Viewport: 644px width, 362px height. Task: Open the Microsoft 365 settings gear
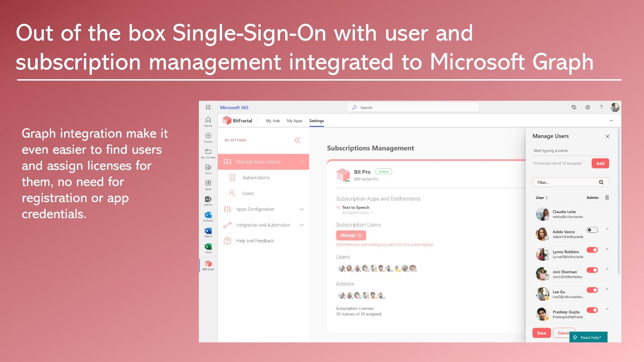[587, 107]
